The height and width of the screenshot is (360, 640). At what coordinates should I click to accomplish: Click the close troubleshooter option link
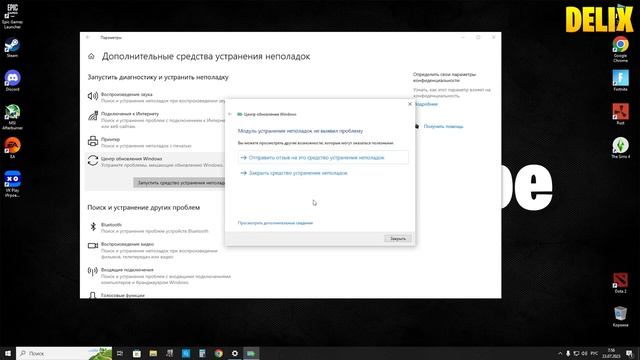[298, 173]
